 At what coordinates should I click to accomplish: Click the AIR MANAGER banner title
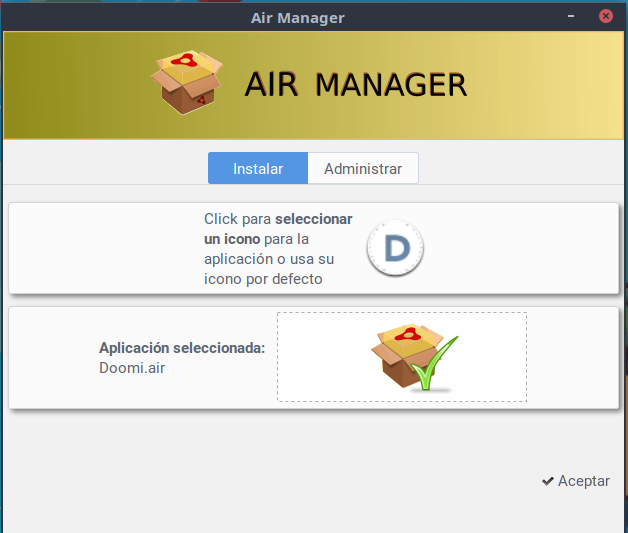point(356,84)
